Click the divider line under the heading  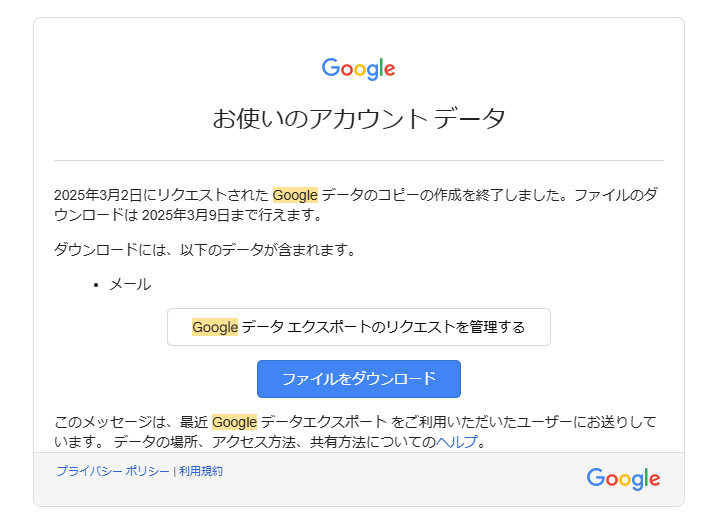coord(359,160)
